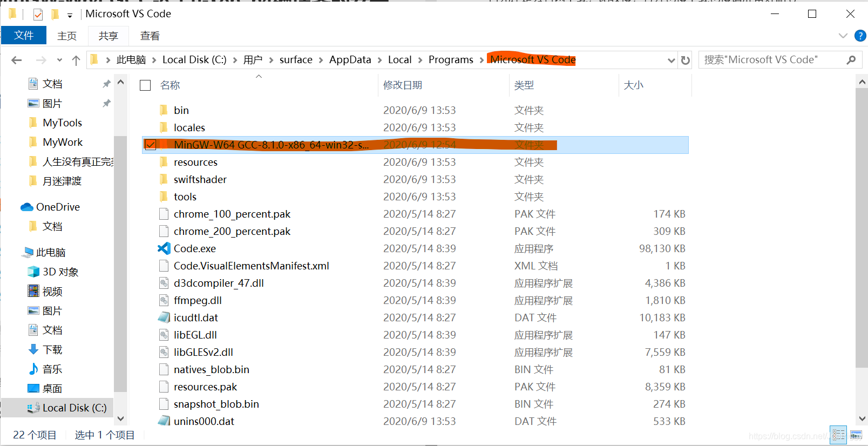This screenshot has width=868, height=446.
Task: Expand chevron after 用户 breadcrumb
Action: coord(270,60)
